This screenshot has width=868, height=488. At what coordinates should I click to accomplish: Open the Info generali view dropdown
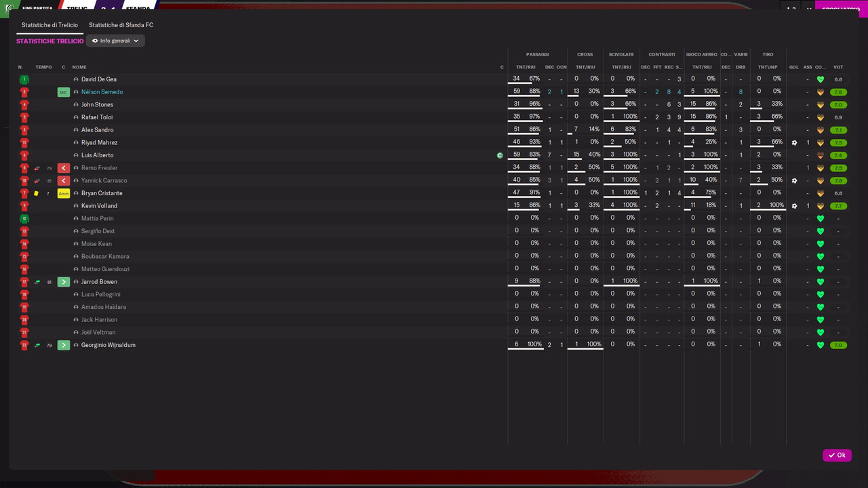115,41
